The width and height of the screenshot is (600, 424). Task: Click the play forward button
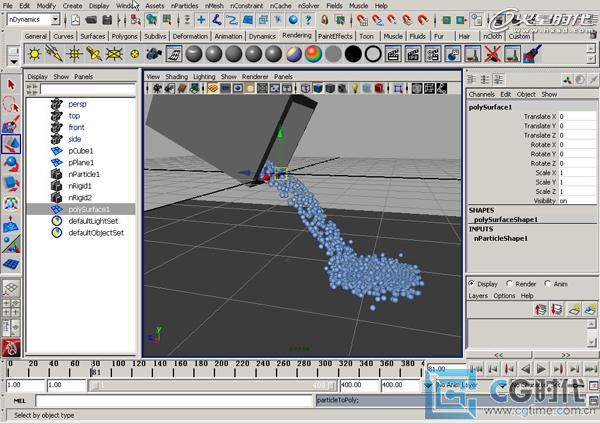(541, 369)
